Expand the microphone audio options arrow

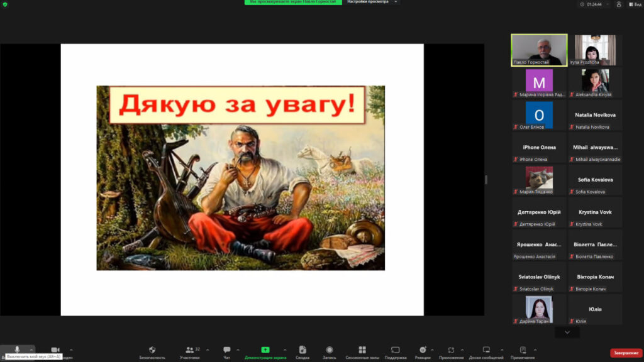[x=31, y=349]
